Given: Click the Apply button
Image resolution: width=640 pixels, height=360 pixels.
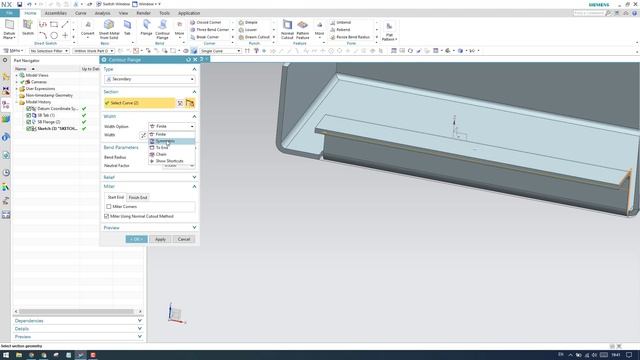Looking at the screenshot, I should pos(160,239).
